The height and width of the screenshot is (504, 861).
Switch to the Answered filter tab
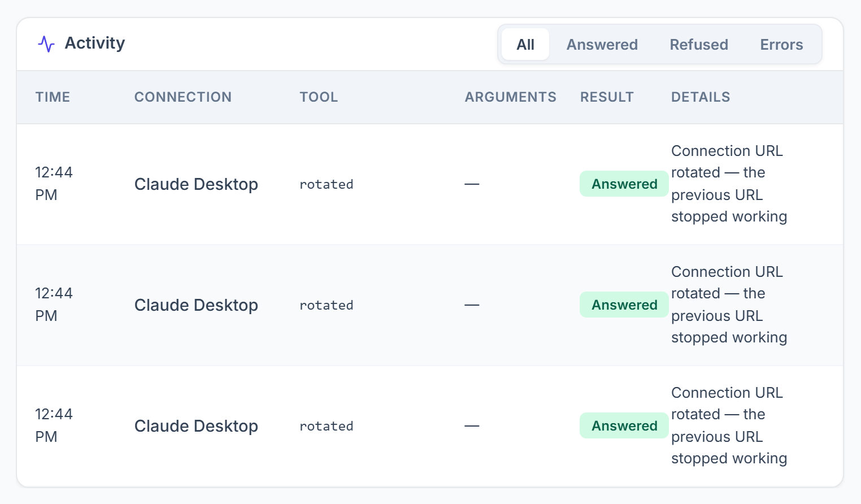[602, 44]
